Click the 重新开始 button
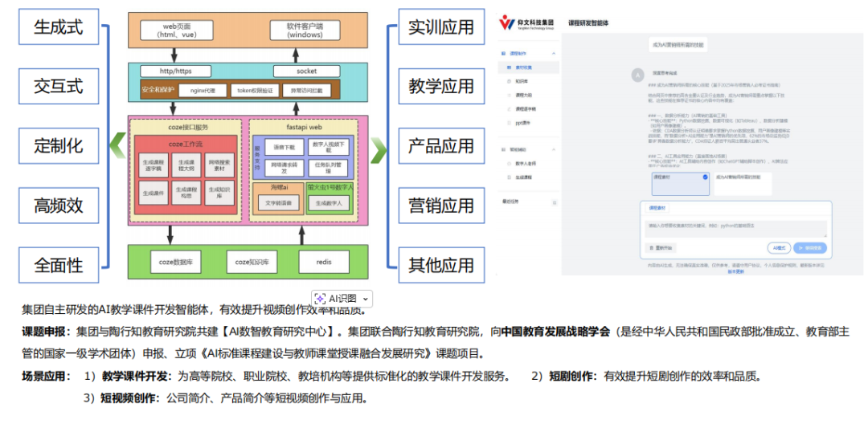This screenshot has height=432, width=868. pos(661,248)
